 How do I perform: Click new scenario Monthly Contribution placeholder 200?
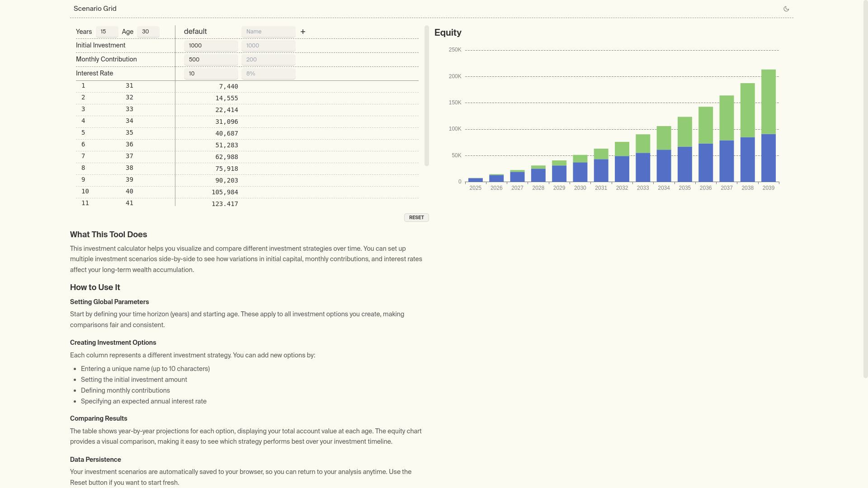point(268,60)
